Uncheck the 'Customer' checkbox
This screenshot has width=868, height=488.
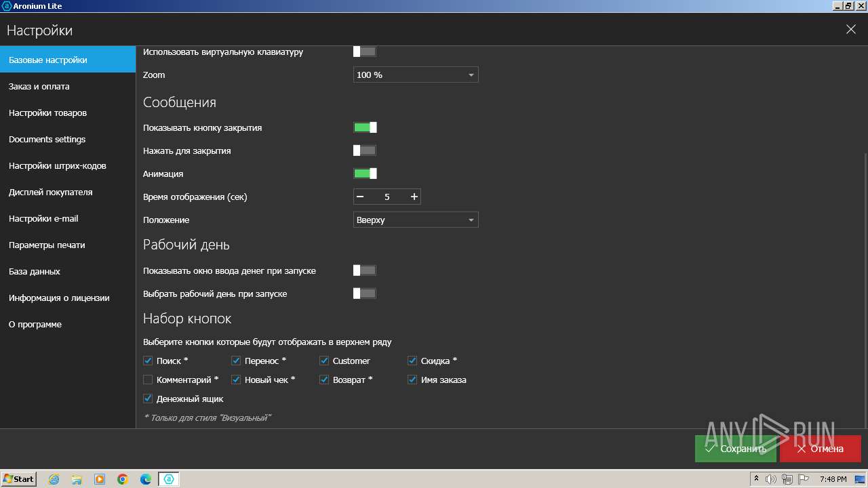(324, 361)
